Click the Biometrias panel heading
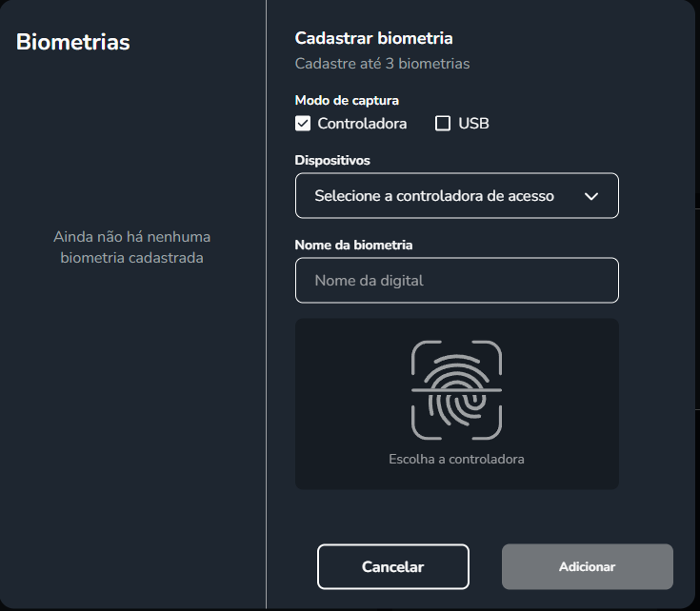700x611 pixels. point(73,42)
